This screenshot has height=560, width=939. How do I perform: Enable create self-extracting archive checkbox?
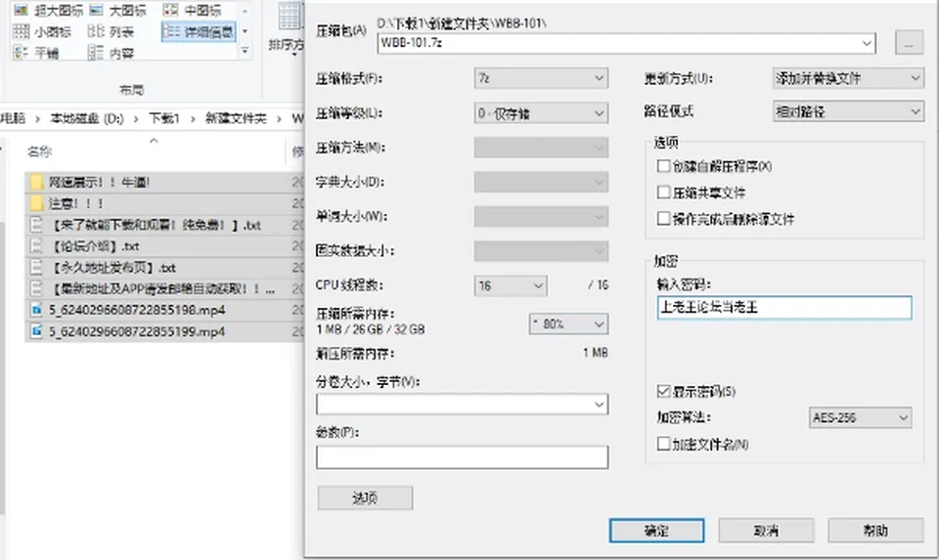coord(663,166)
